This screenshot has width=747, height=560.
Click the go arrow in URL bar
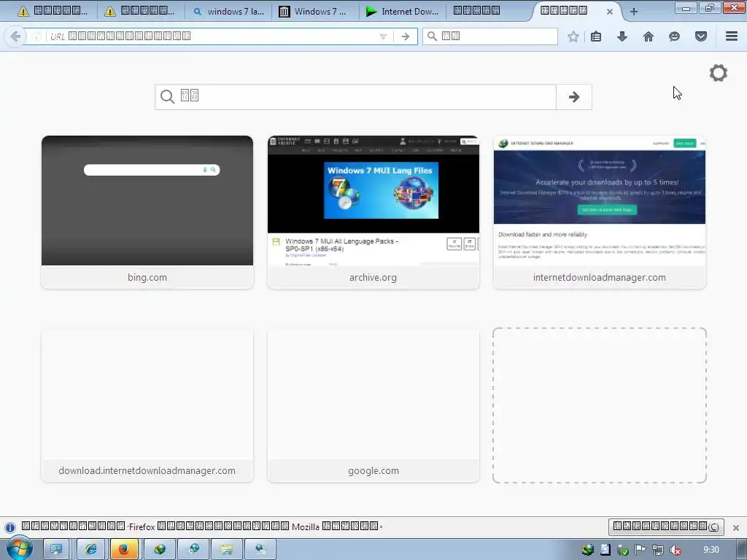coord(406,36)
